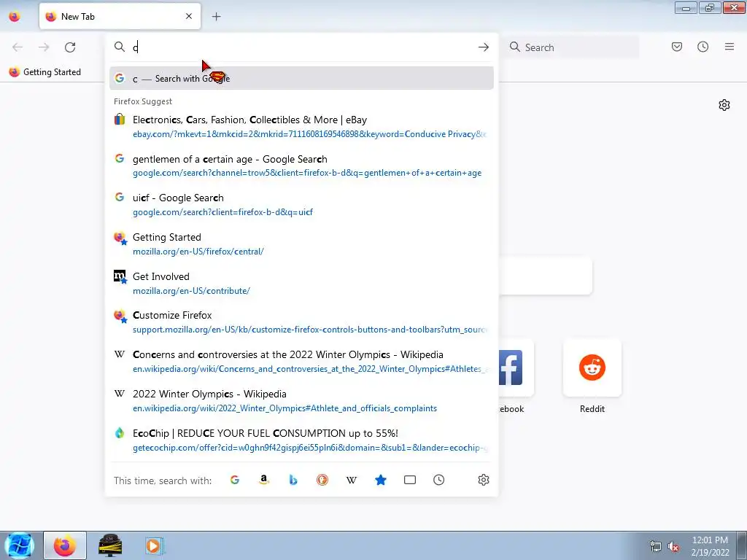This screenshot has width=747, height=560.
Task: Open '2022 Winter Olympics - Wikipedia' suggestion
Action: point(301,401)
